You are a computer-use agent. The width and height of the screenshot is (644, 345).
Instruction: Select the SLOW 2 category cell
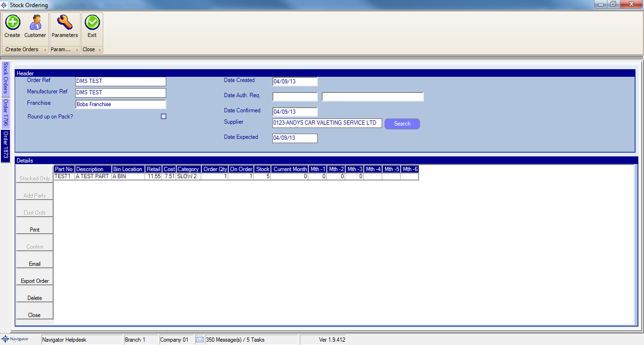point(188,176)
